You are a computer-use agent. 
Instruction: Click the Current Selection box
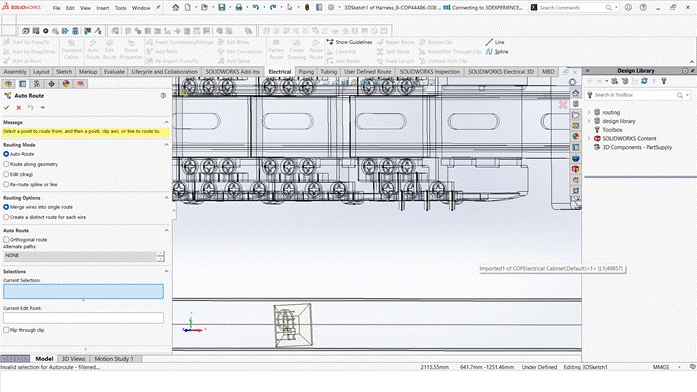[x=84, y=292]
